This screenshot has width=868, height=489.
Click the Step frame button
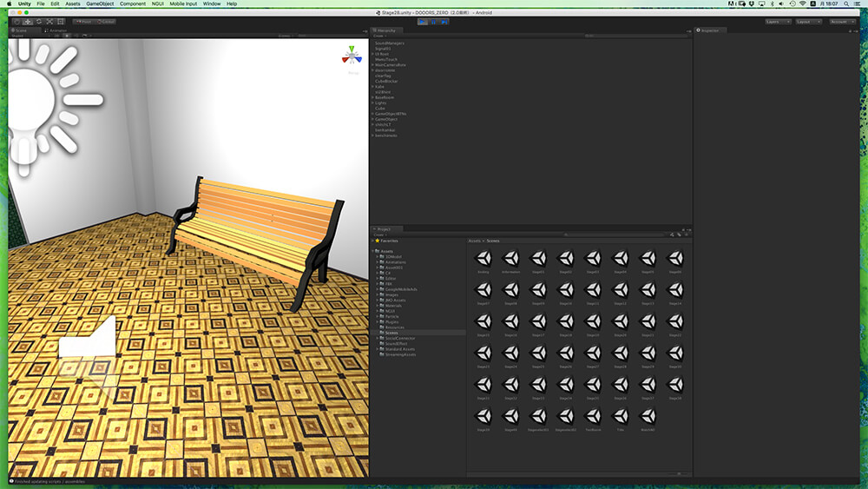tap(444, 21)
